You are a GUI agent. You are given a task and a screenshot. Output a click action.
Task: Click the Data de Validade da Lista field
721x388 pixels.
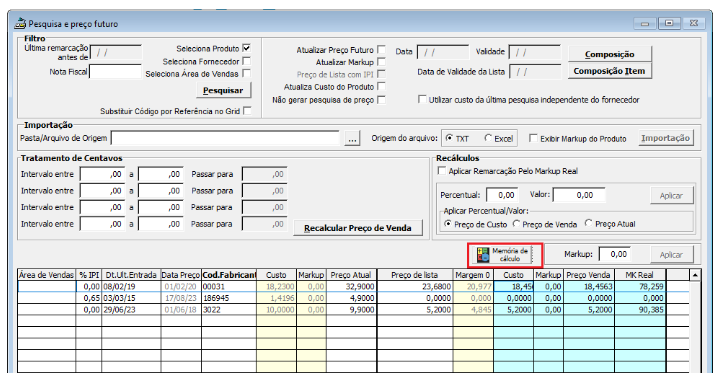[535, 72]
